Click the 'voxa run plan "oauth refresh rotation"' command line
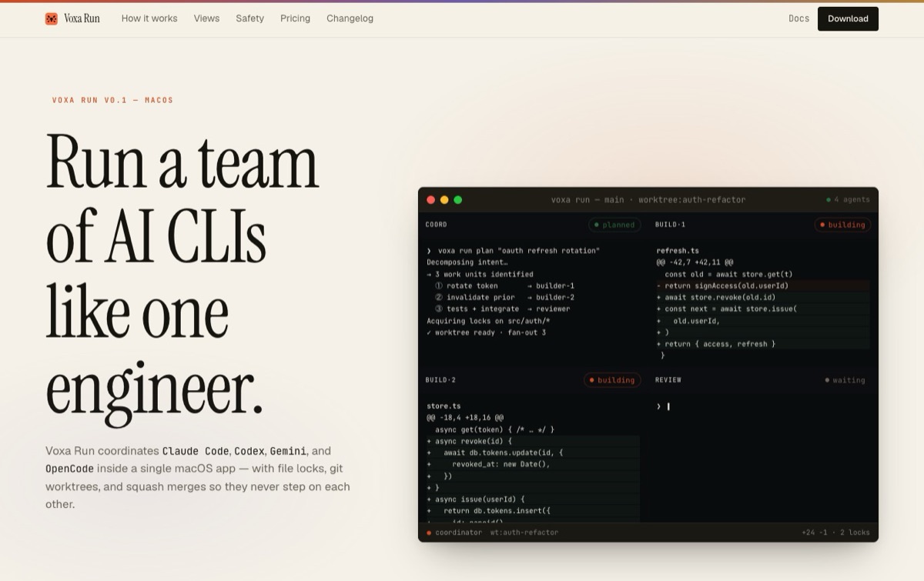924x581 pixels. point(513,251)
